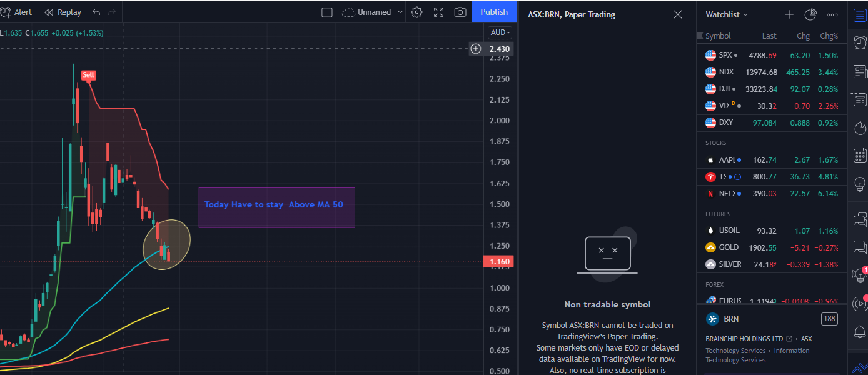Select AAPL in the watchlist
The image size is (868, 375).
[772, 160]
